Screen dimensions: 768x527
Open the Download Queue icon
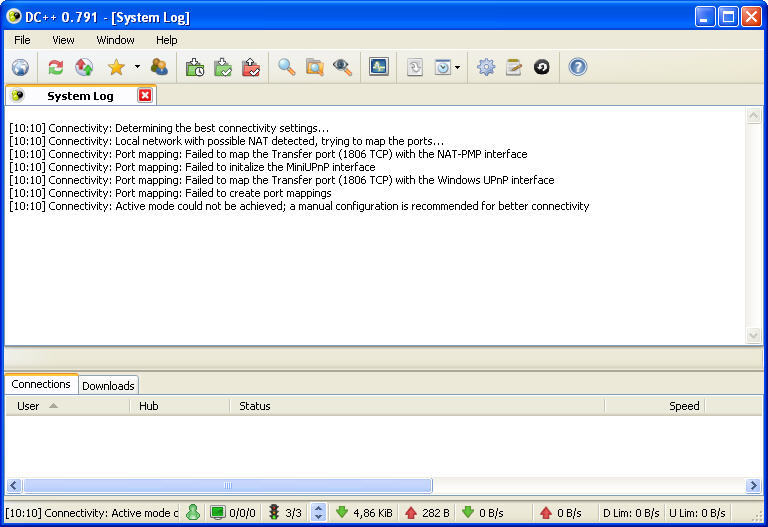click(x=194, y=67)
